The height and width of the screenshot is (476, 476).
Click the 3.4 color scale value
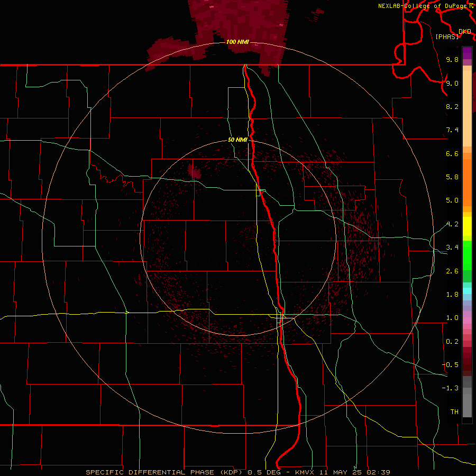click(x=452, y=248)
